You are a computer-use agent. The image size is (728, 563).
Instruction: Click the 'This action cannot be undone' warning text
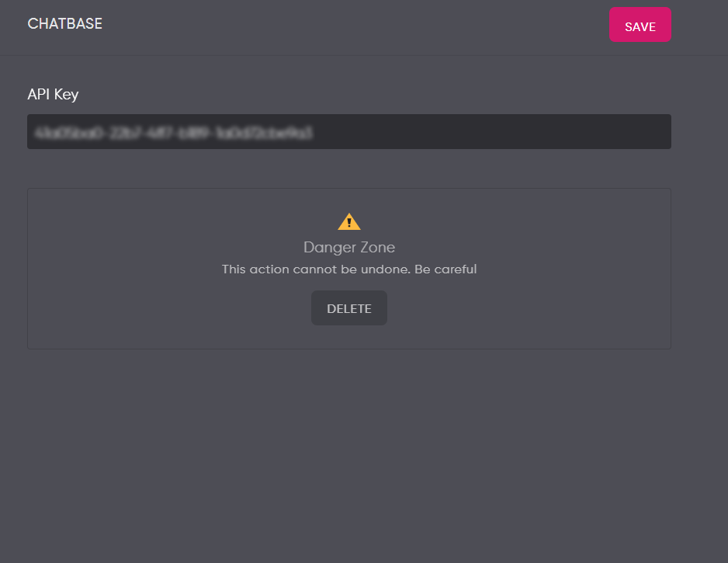pos(316,269)
